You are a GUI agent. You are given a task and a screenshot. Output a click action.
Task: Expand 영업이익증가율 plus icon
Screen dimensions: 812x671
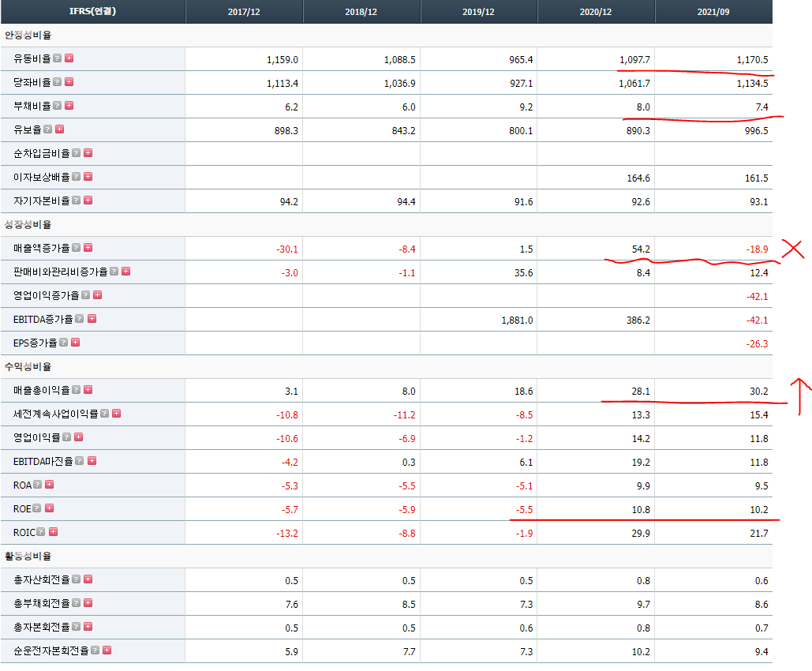[x=97, y=294]
